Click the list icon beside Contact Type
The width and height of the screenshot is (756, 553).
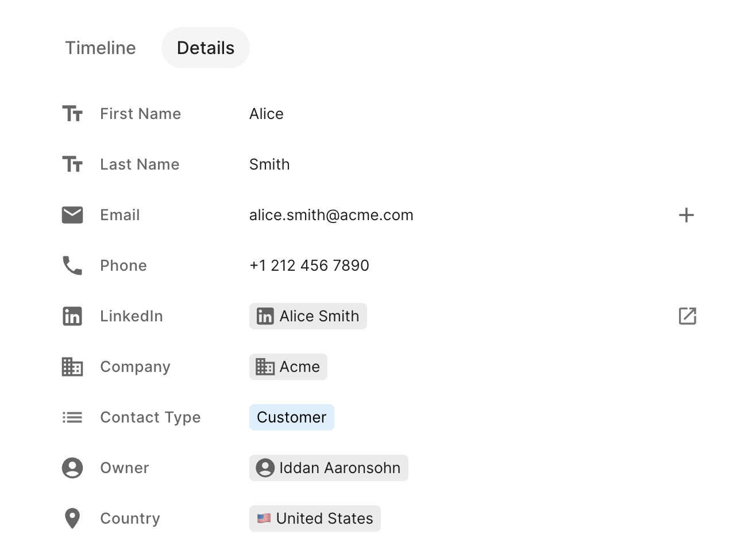[72, 417]
